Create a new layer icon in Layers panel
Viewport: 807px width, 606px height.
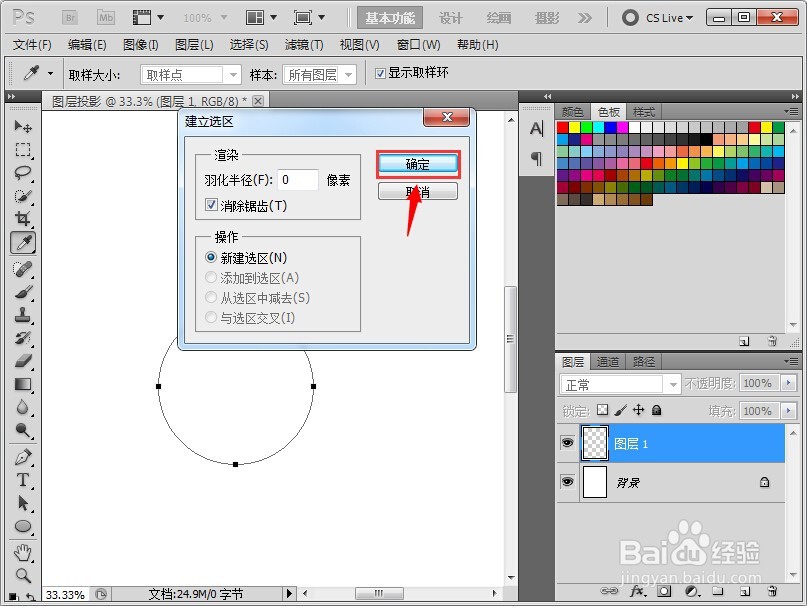745,591
